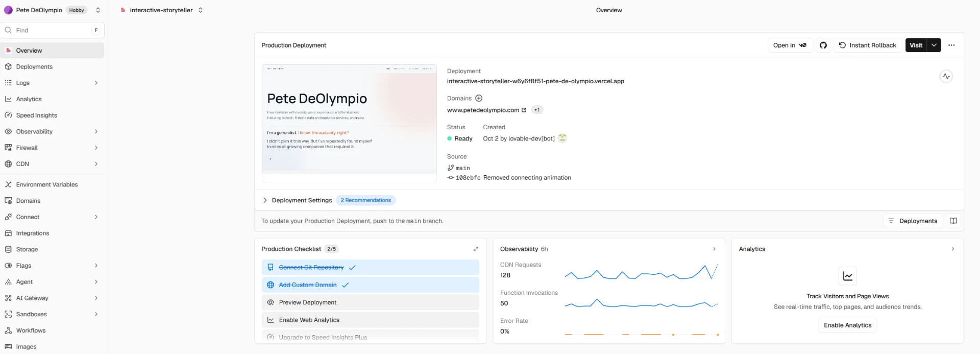This screenshot has width=980, height=354.
Task: Click the lovable-dev[bot] avatar
Action: [562, 138]
